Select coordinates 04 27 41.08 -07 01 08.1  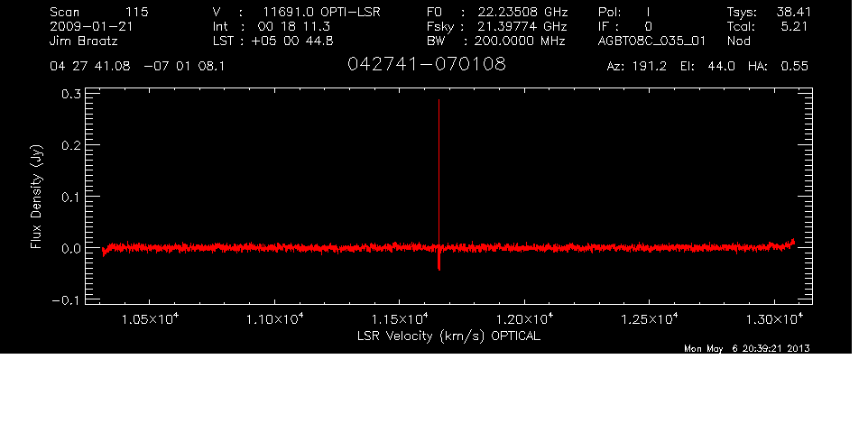pyautogui.click(x=137, y=67)
